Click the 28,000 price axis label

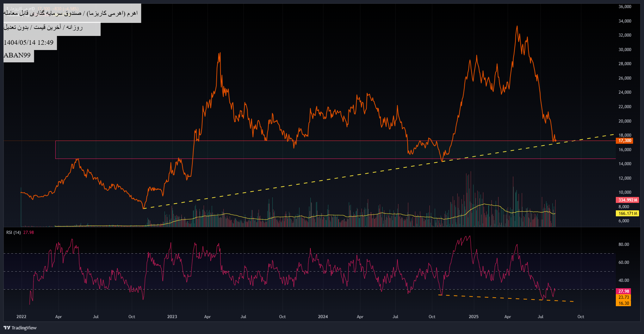[625, 64]
